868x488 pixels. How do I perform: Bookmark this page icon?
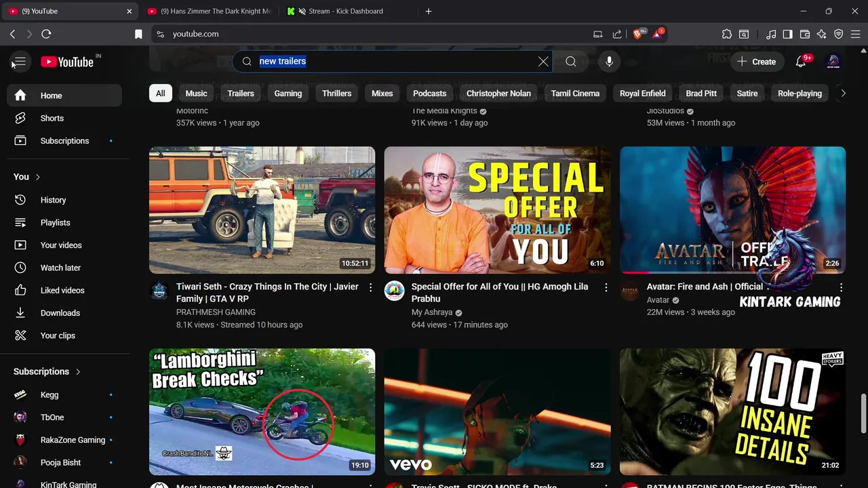tap(138, 34)
